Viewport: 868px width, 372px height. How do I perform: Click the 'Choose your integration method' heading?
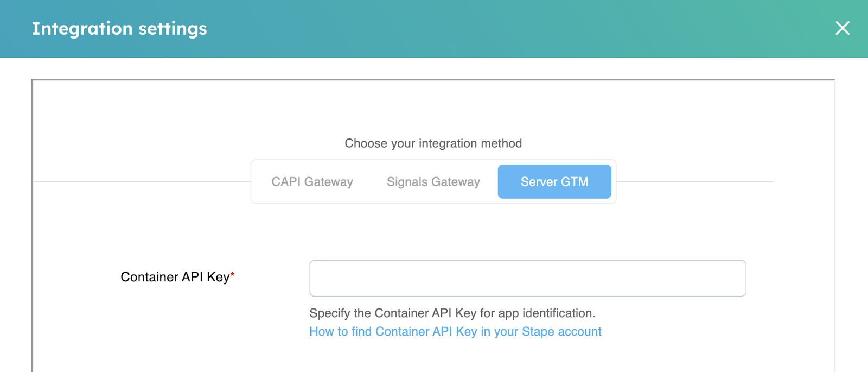[x=433, y=143]
